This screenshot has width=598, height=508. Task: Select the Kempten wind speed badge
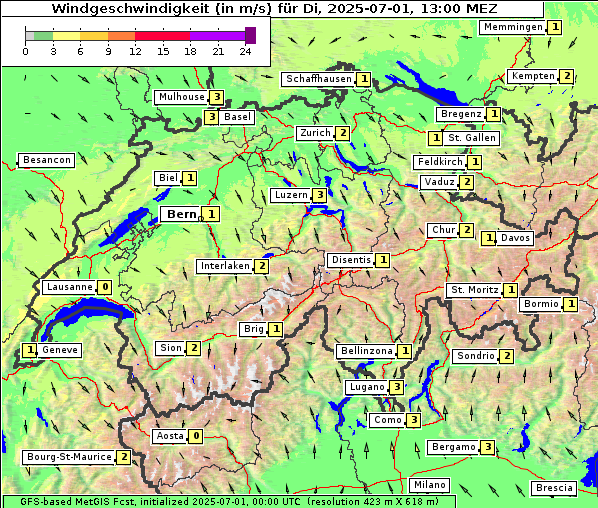[567, 76]
